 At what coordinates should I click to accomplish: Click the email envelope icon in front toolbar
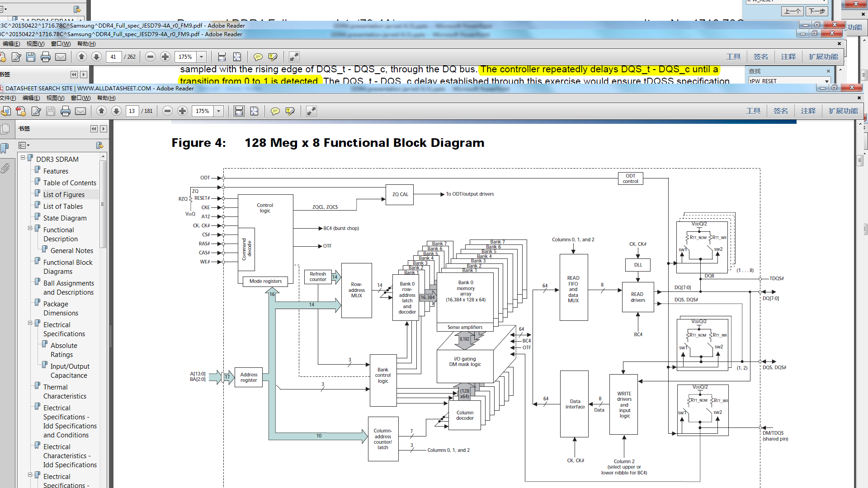pos(80,111)
